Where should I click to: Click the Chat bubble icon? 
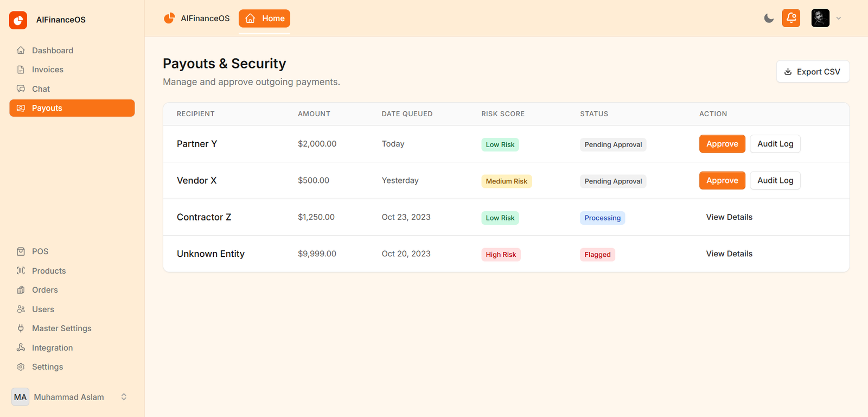point(21,89)
